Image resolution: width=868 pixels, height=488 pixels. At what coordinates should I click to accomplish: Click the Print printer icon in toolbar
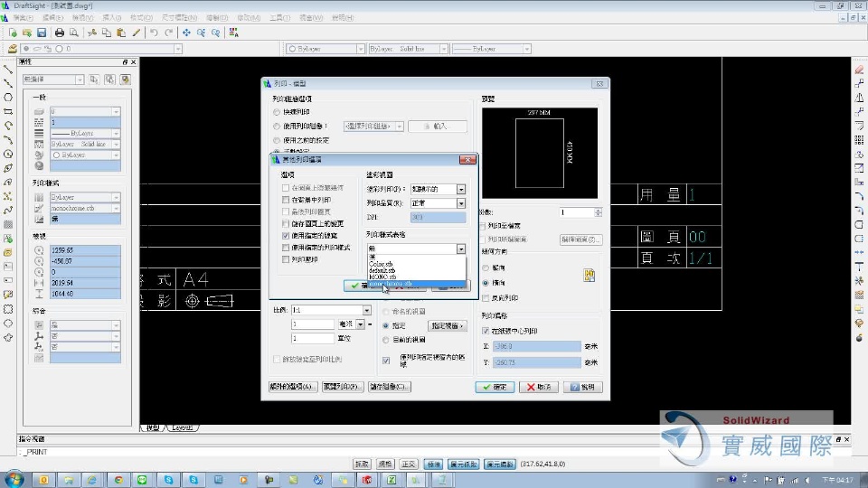coord(60,33)
